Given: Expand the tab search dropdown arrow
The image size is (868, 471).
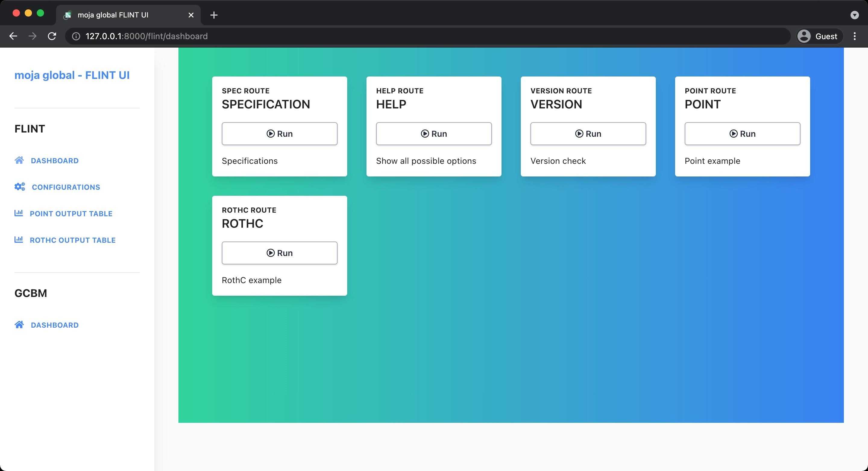Looking at the screenshot, I should (x=854, y=15).
